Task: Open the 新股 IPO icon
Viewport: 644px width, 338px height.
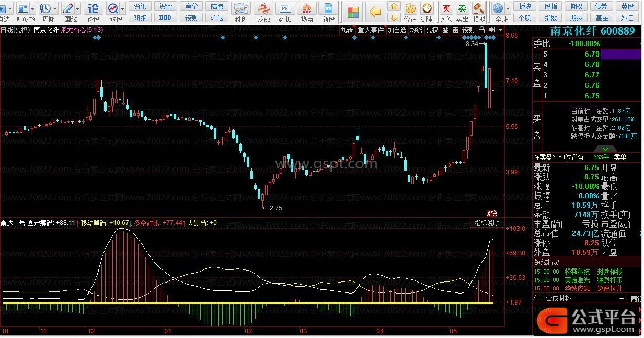Action: (328, 8)
